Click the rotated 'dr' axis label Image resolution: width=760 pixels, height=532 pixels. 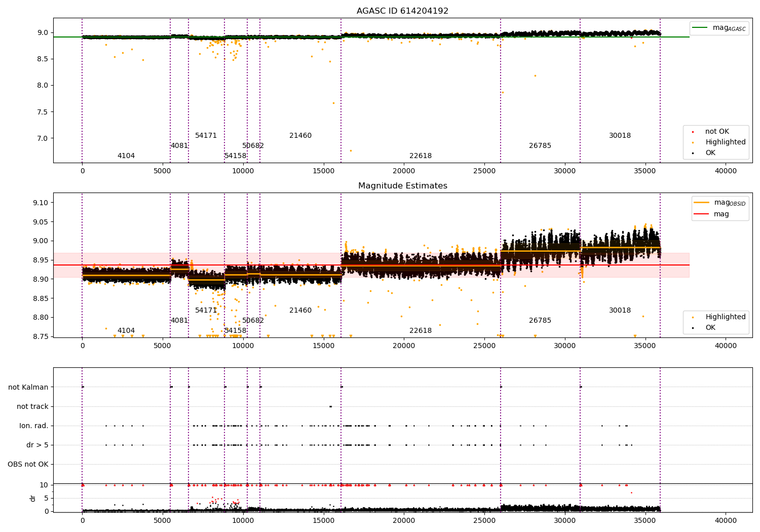33,498
